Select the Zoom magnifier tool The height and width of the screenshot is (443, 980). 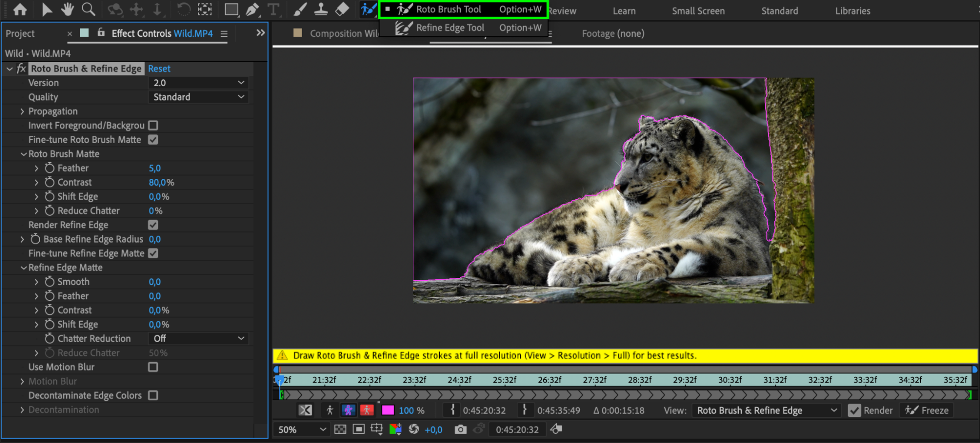(88, 9)
